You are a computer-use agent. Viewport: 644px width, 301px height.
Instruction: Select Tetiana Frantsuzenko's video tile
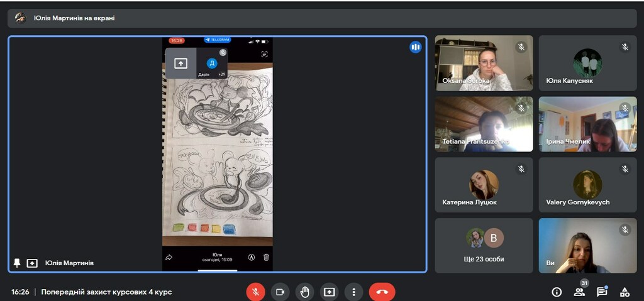coord(484,124)
